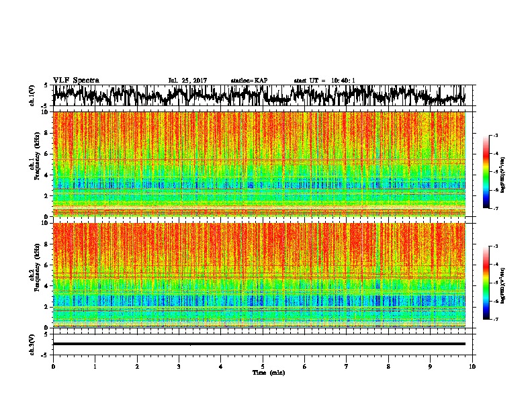The height and width of the screenshot is (411, 532).
Task: Click the "station=KAP" header label
Action: pyautogui.click(x=249, y=81)
